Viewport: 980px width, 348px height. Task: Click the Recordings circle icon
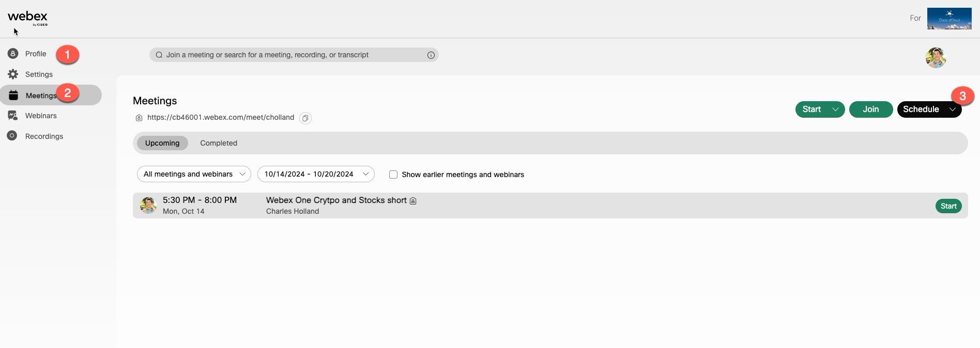[x=12, y=136]
